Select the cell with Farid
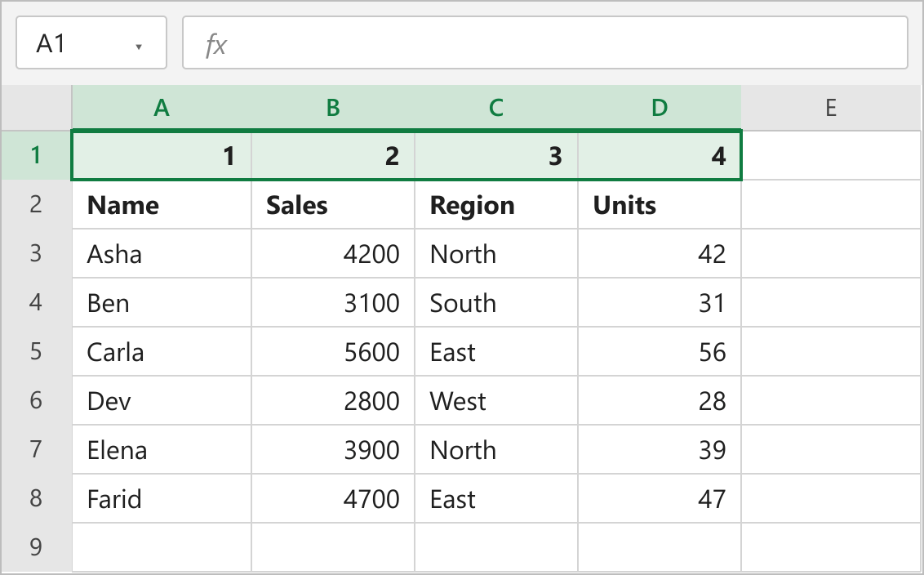 (162, 497)
